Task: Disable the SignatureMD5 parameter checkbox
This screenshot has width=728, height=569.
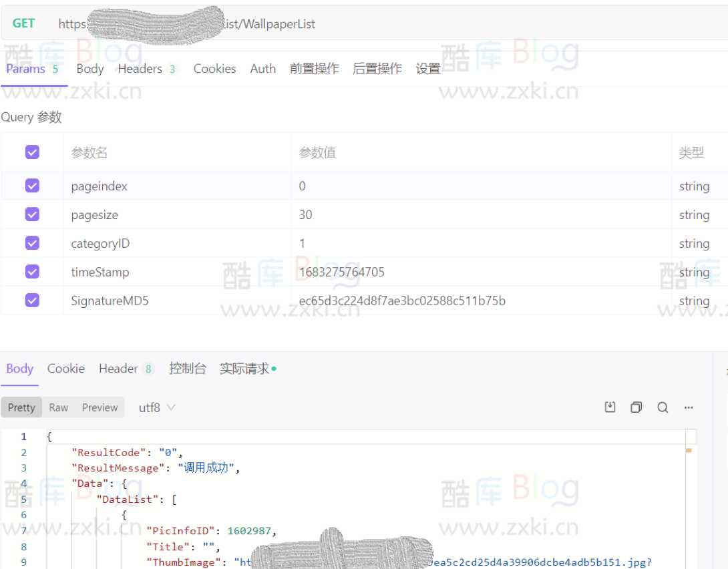Action: tap(32, 301)
